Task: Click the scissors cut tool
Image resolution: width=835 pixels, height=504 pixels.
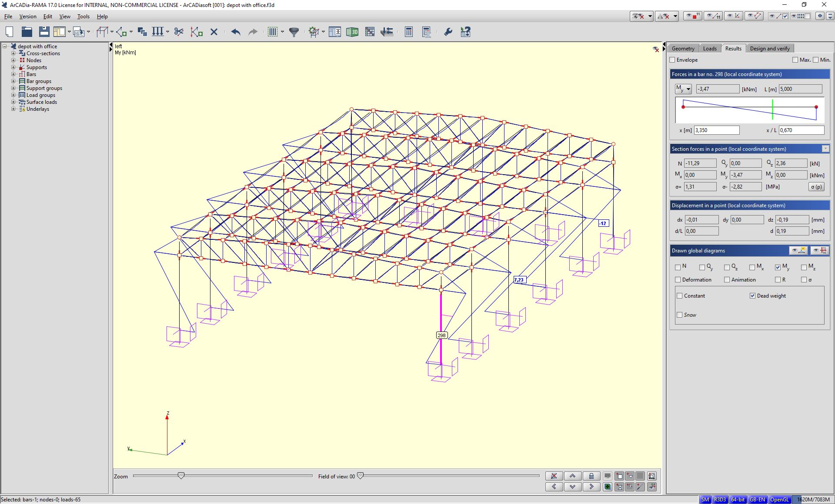Action: (x=178, y=32)
